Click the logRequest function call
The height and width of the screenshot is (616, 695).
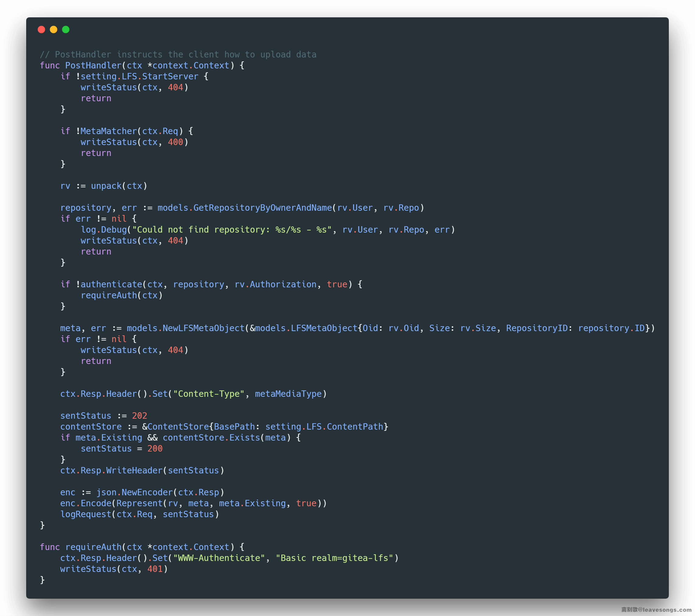(86, 514)
